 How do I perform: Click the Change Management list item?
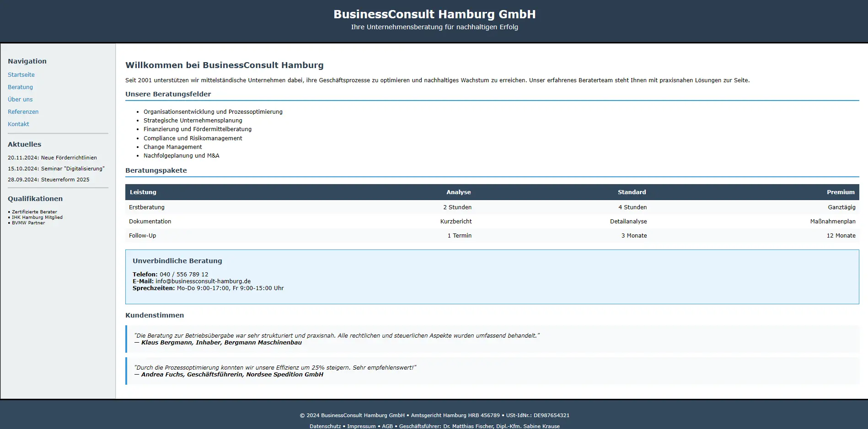[172, 147]
